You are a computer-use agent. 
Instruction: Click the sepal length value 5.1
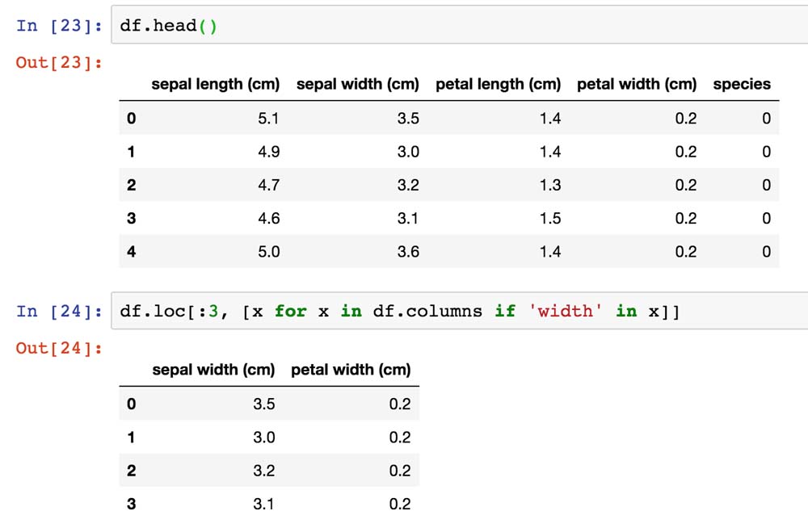click(x=268, y=119)
